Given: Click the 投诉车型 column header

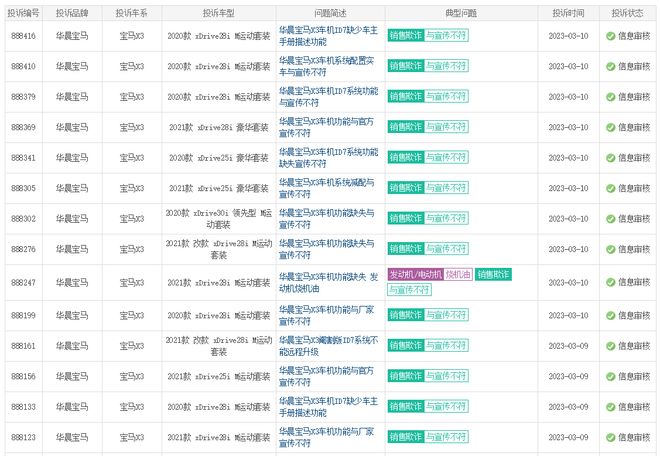Looking at the screenshot, I should 218,13.
